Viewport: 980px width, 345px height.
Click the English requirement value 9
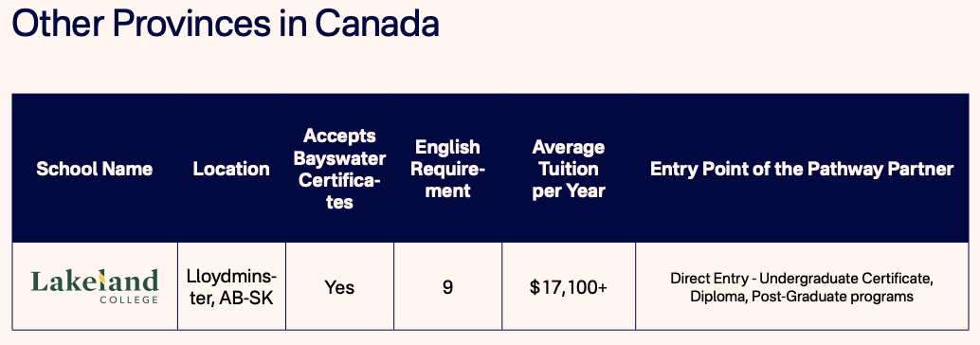[x=447, y=287]
